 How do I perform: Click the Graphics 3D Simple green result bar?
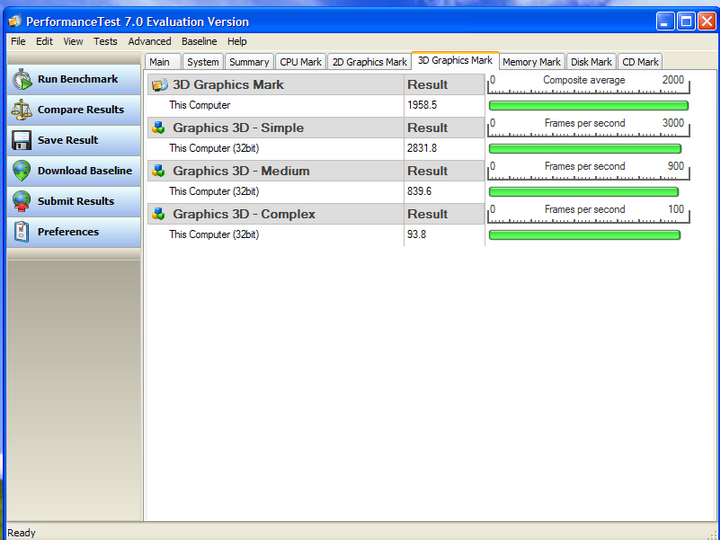click(x=585, y=149)
